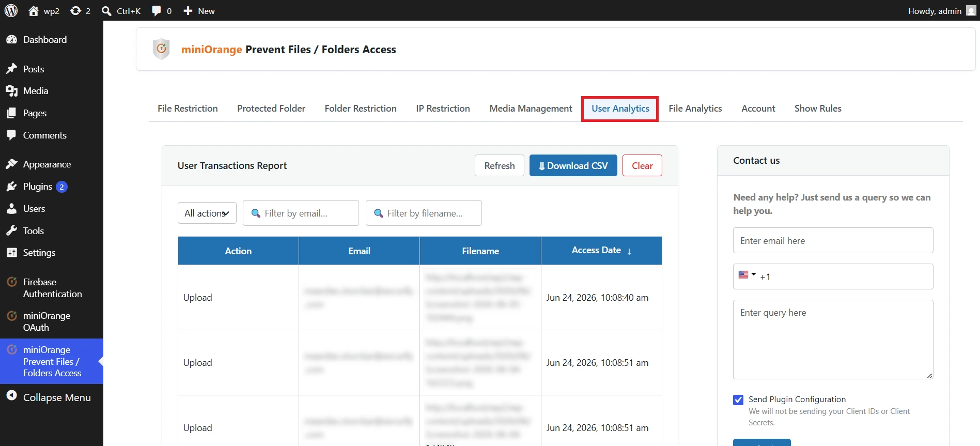Open the updates icon showing 2
The height and width of the screenshot is (446, 980).
[x=75, y=10]
